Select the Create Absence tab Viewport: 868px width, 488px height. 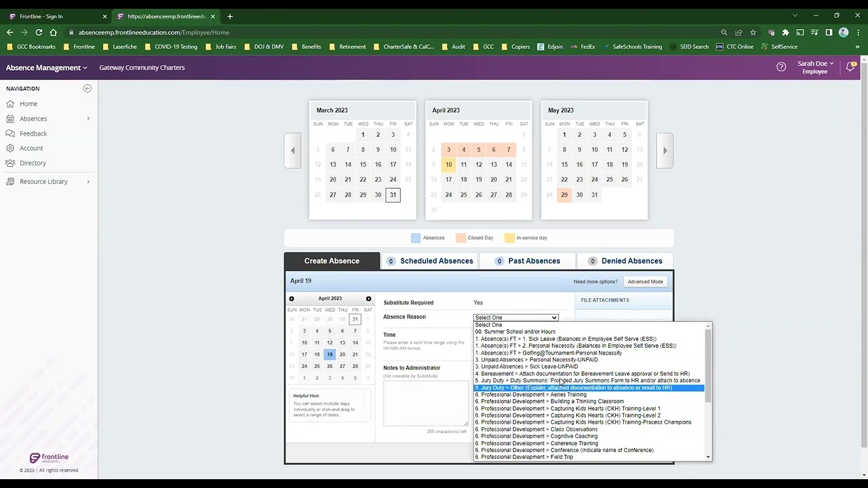pos(332,261)
